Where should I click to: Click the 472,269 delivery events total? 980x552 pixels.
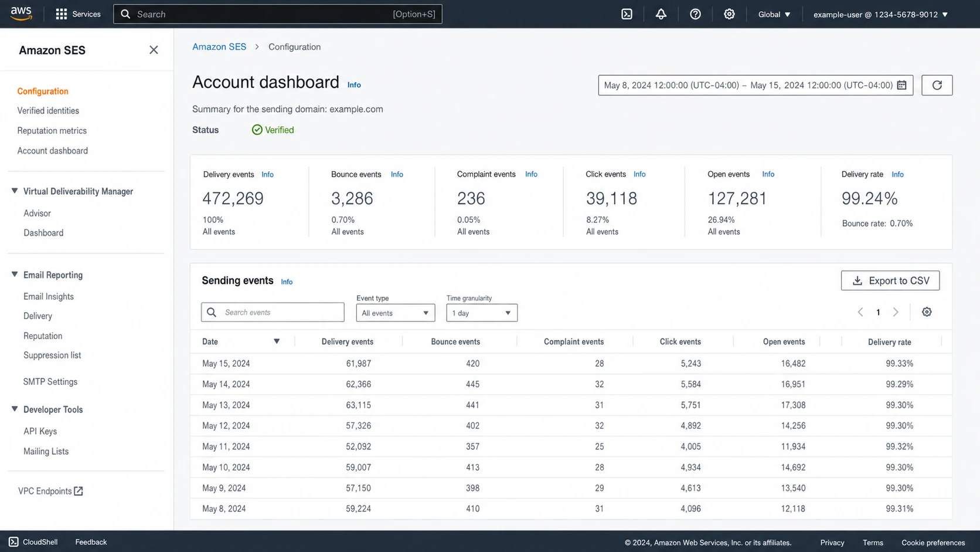click(x=233, y=198)
